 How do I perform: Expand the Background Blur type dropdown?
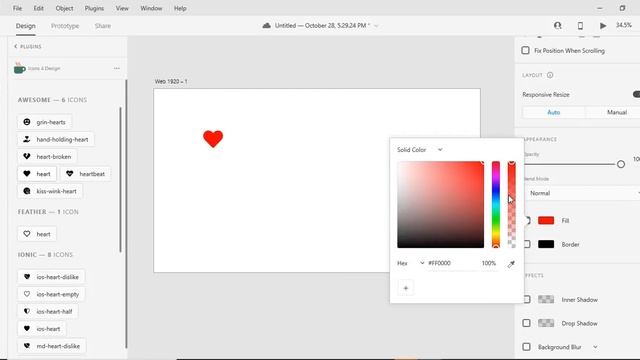click(x=595, y=347)
